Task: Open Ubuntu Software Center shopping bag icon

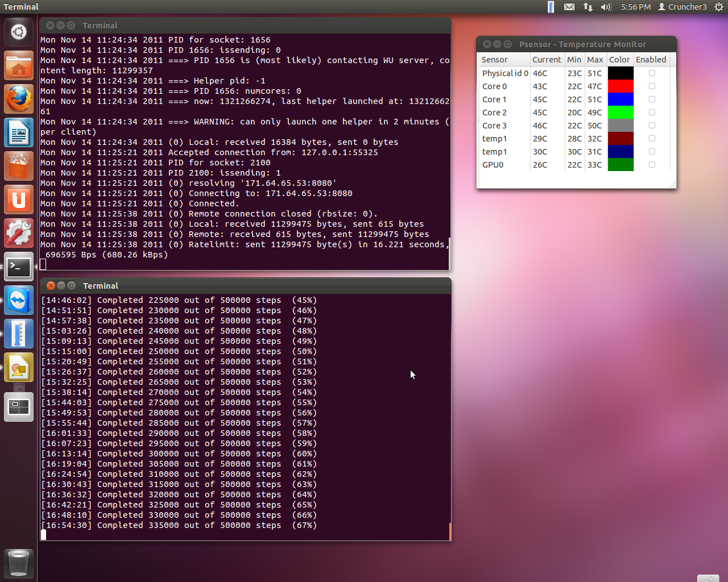Action: click(19, 166)
